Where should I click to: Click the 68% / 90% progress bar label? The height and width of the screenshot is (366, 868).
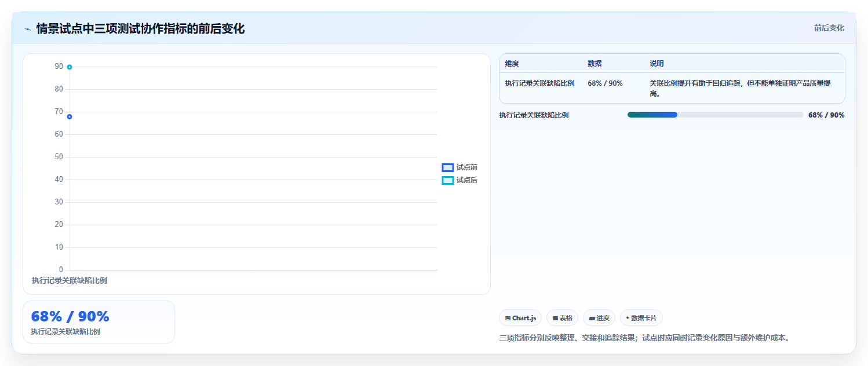click(826, 115)
